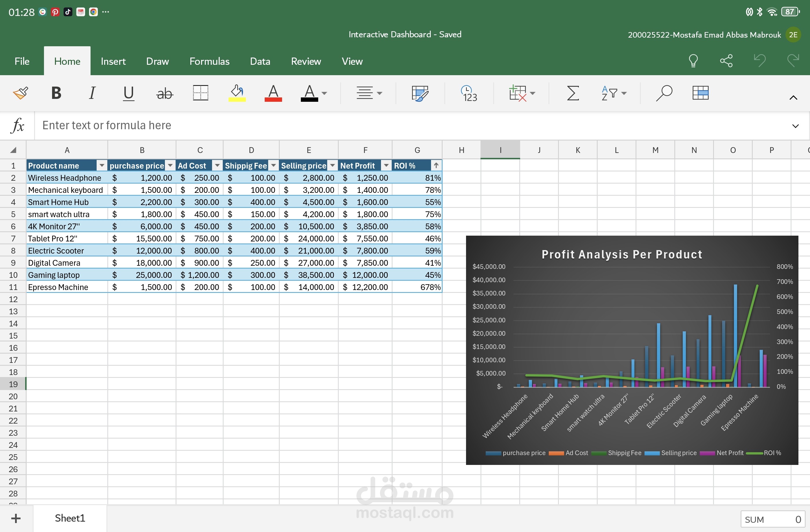Click the AutoSum sigma icon
Viewport: 810px width, 532px height.
(x=573, y=93)
